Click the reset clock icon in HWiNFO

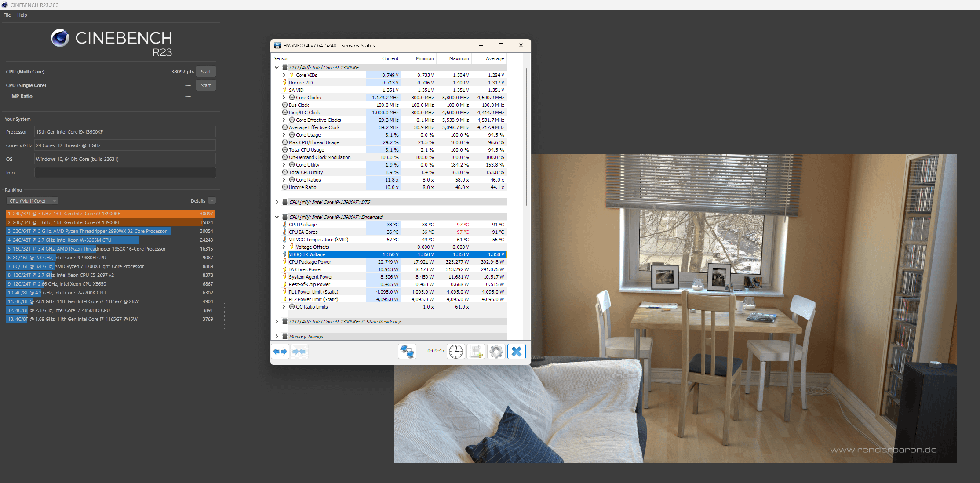pos(455,351)
